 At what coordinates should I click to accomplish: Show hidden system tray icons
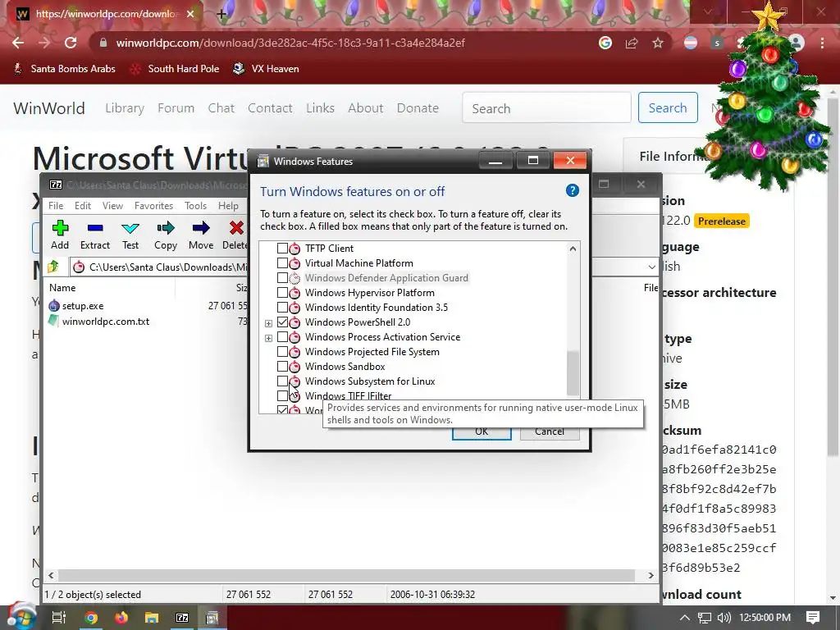pos(685,618)
